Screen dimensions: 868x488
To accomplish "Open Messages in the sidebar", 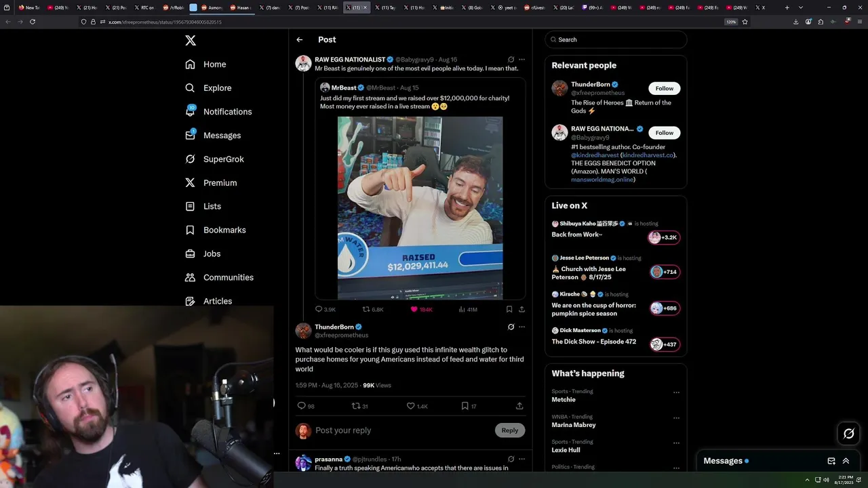I will 213,136.
